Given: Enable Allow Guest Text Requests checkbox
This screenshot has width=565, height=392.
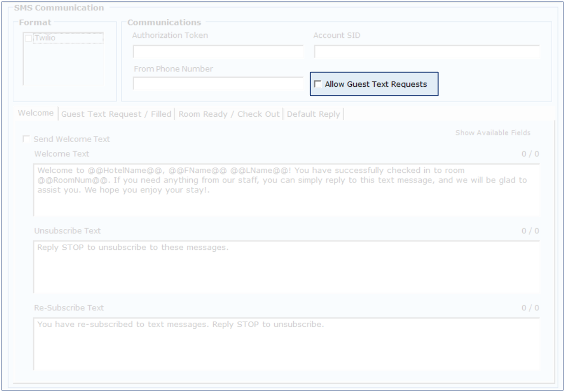Looking at the screenshot, I should pos(318,84).
